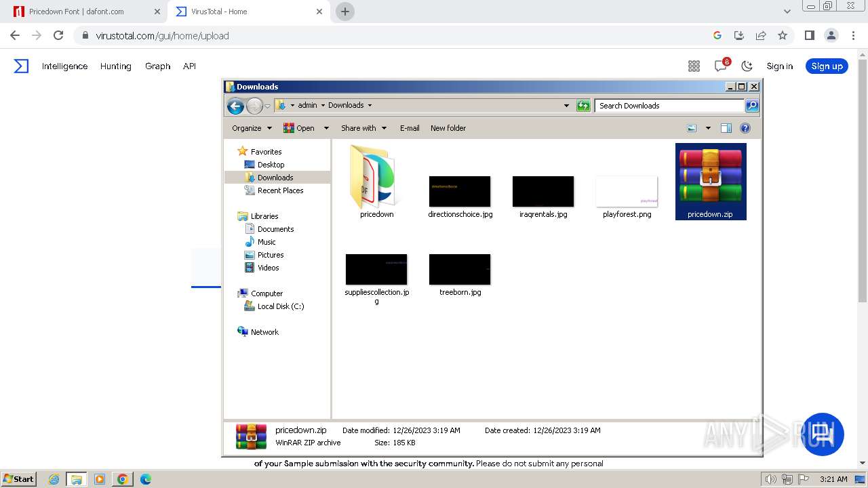Select suppliescollection.jpg thumbnail
Image resolution: width=868 pixels, height=488 pixels.
tap(376, 270)
